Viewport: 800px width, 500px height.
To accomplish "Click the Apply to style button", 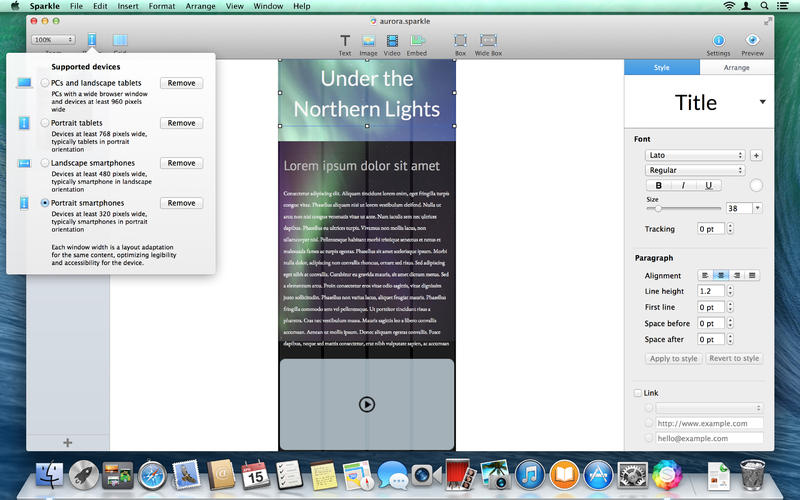I will pyautogui.click(x=673, y=358).
